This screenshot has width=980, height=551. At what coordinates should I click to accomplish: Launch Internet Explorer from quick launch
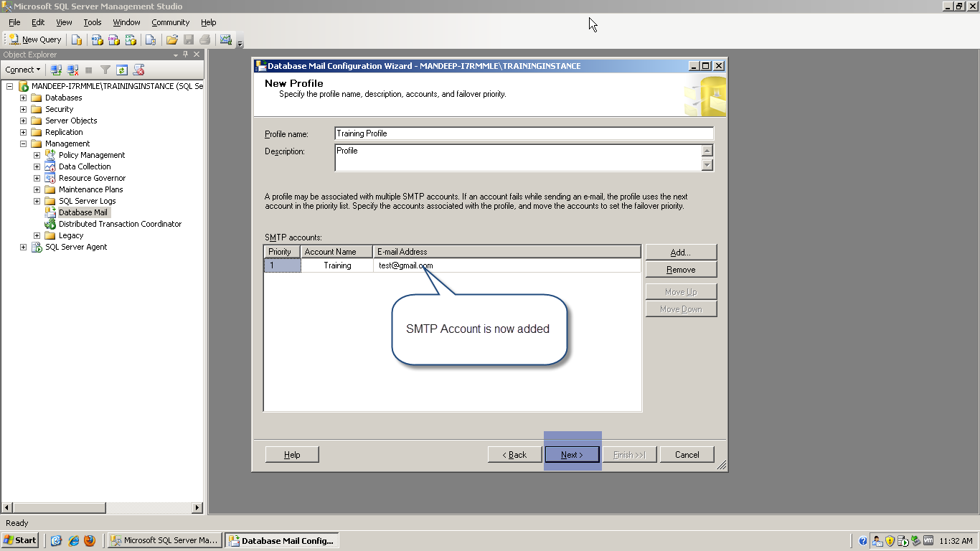click(x=73, y=541)
